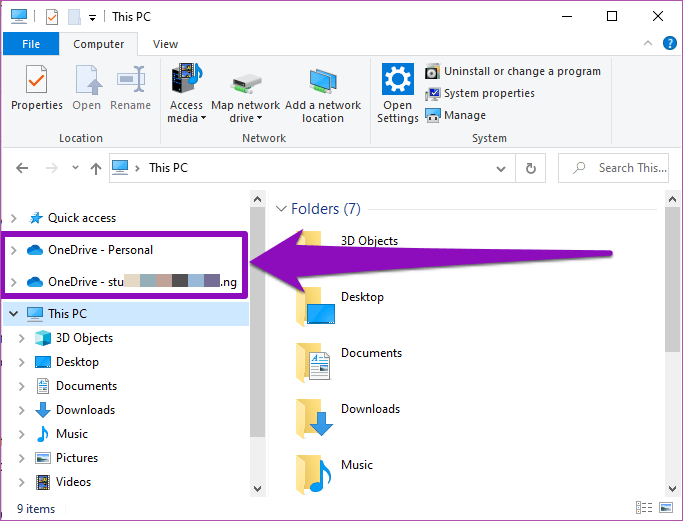Screen dimensions: 683x521
Task: Select This PC in navigation pane
Action: click(x=67, y=314)
